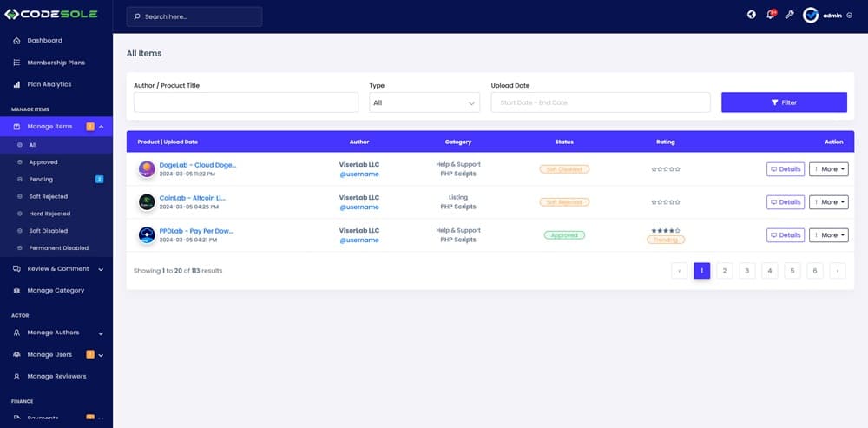
Task: Open Membership Plans in the sidebar
Action: click(56, 63)
